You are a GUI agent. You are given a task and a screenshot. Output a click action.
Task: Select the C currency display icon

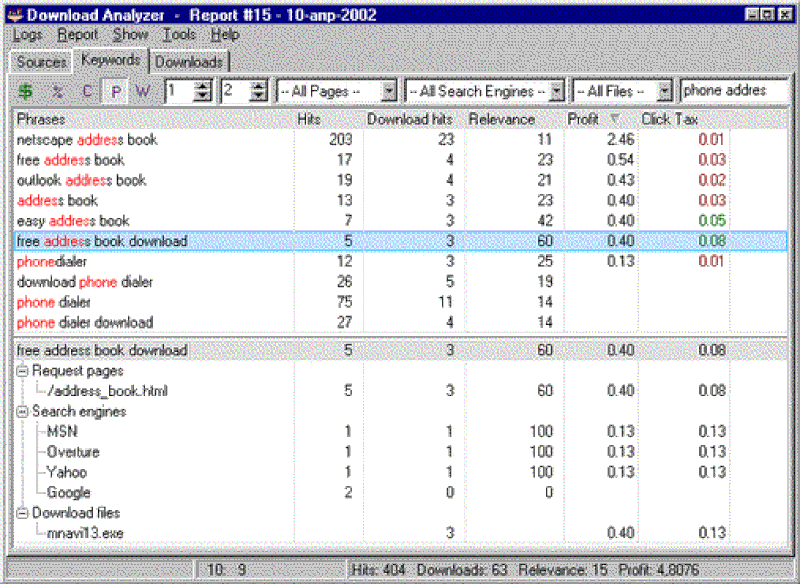[x=87, y=92]
